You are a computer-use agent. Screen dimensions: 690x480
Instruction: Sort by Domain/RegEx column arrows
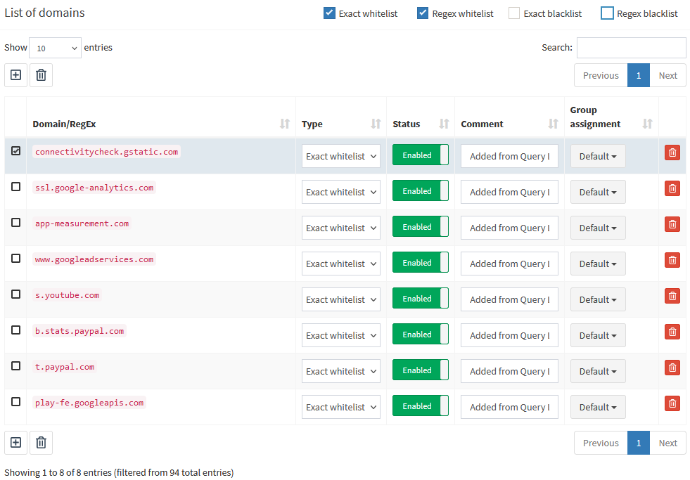click(285, 124)
